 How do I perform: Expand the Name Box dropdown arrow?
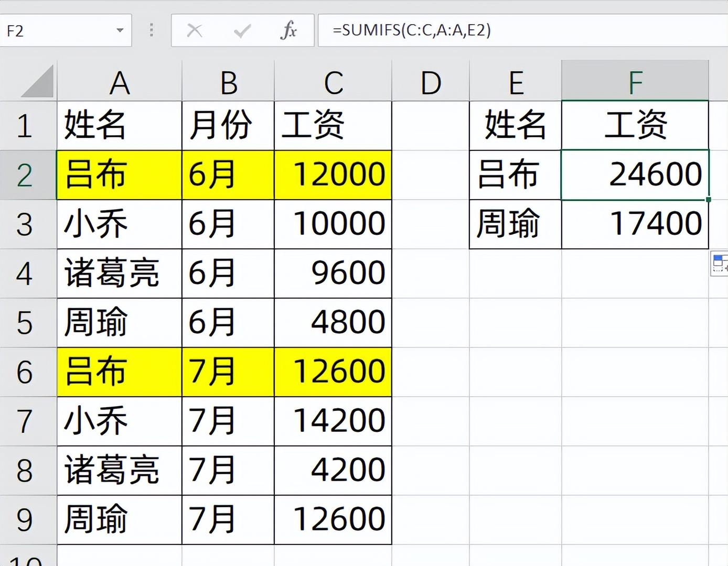pos(120,30)
